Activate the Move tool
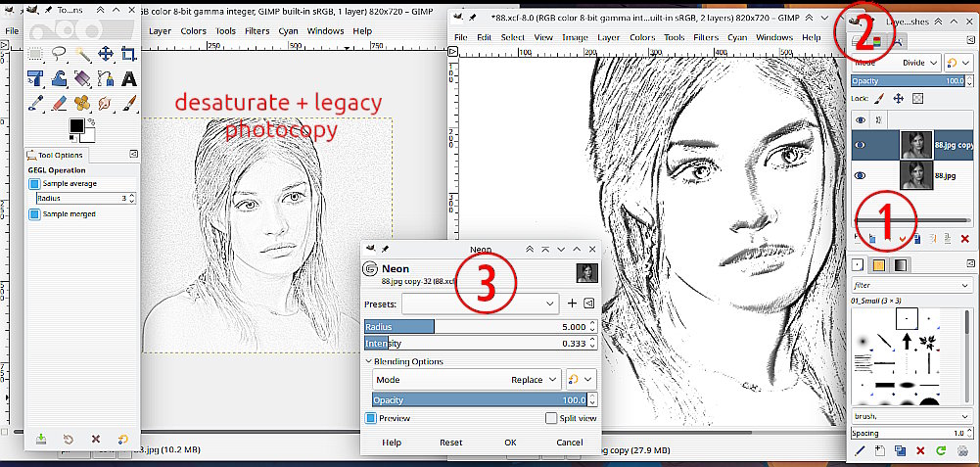This screenshot has width=980, height=467. tap(106, 55)
